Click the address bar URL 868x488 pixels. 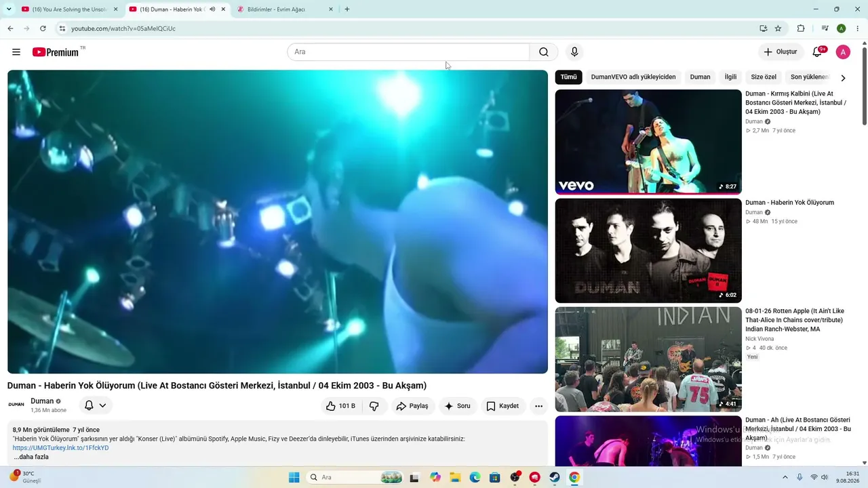[123, 28]
